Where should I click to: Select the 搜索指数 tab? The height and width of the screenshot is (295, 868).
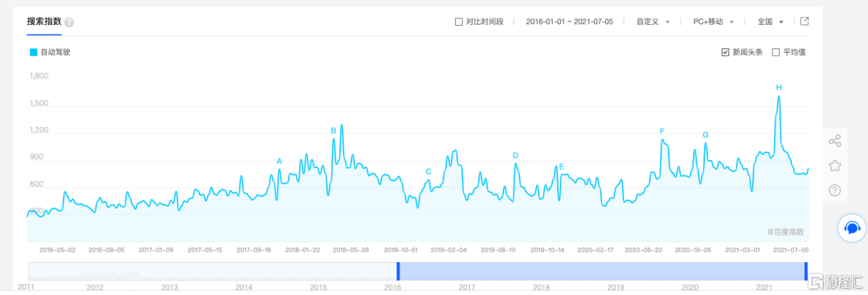(43, 23)
